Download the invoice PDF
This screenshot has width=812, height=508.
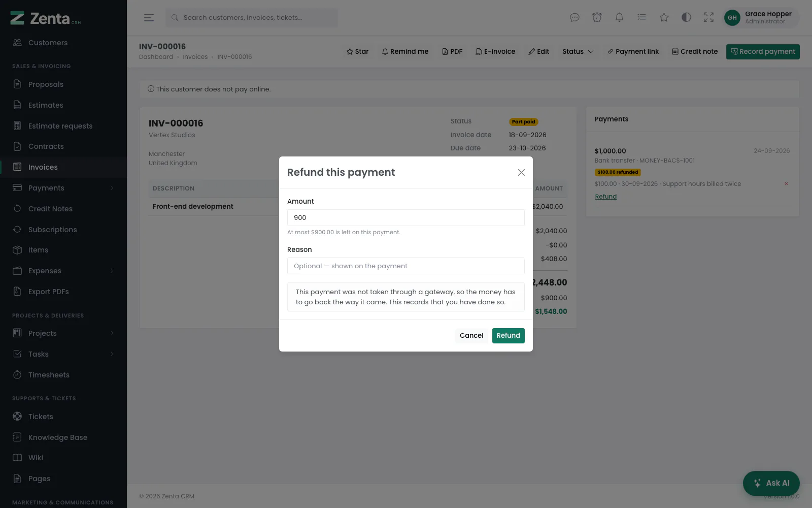[452, 52]
